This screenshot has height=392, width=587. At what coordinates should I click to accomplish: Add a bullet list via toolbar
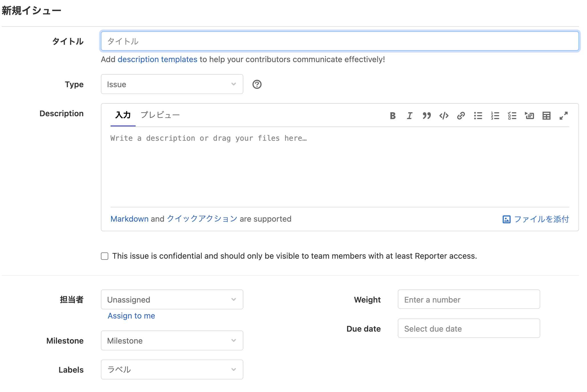pyautogui.click(x=478, y=116)
